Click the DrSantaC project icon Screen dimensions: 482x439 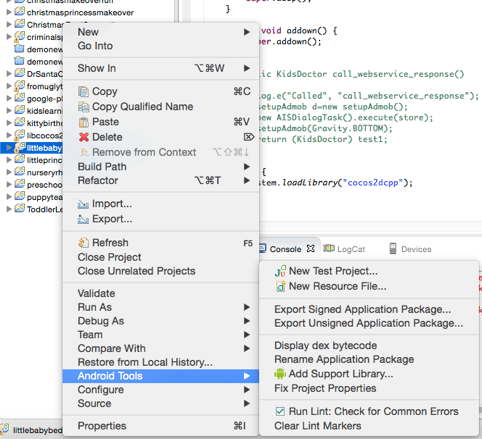click(x=20, y=73)
